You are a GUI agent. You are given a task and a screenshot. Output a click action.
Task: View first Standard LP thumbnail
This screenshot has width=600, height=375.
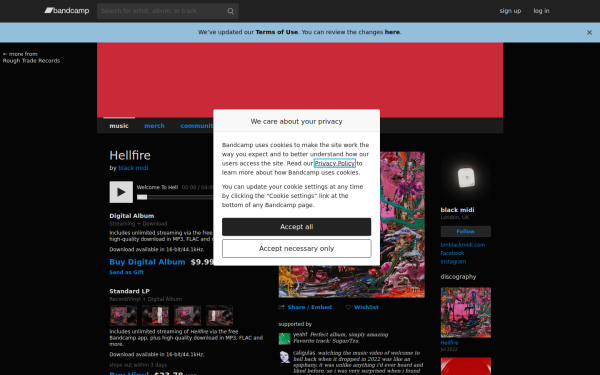pos(123,315)
